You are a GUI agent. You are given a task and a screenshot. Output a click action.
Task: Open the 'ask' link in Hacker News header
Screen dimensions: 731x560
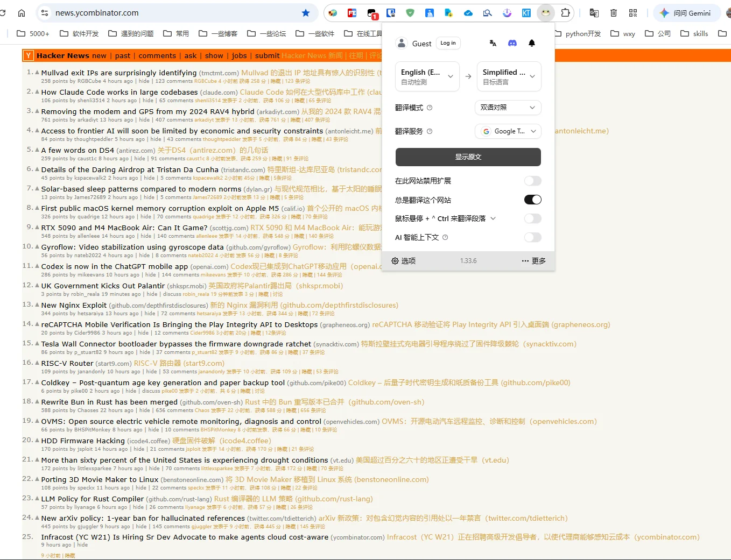(191, 55)
